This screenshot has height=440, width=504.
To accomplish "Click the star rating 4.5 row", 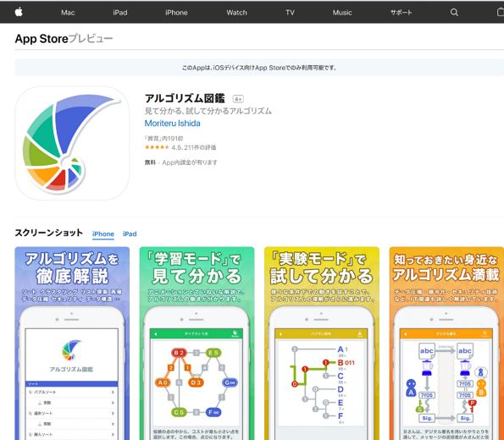I will tap(180, 147).
